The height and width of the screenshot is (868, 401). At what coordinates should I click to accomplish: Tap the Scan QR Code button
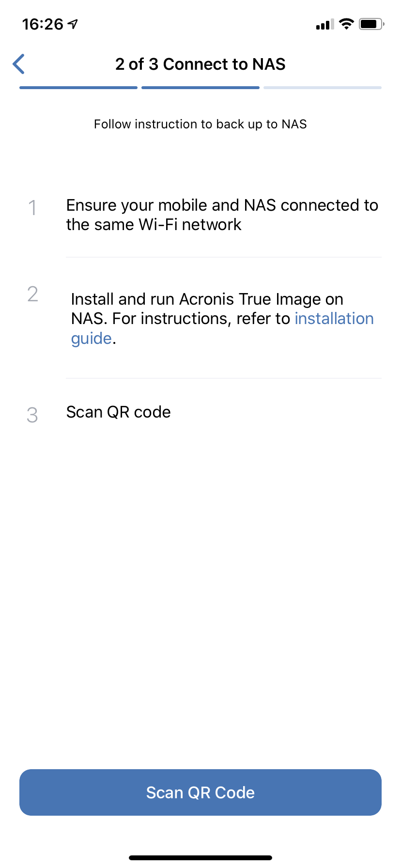tap(200, 792)
